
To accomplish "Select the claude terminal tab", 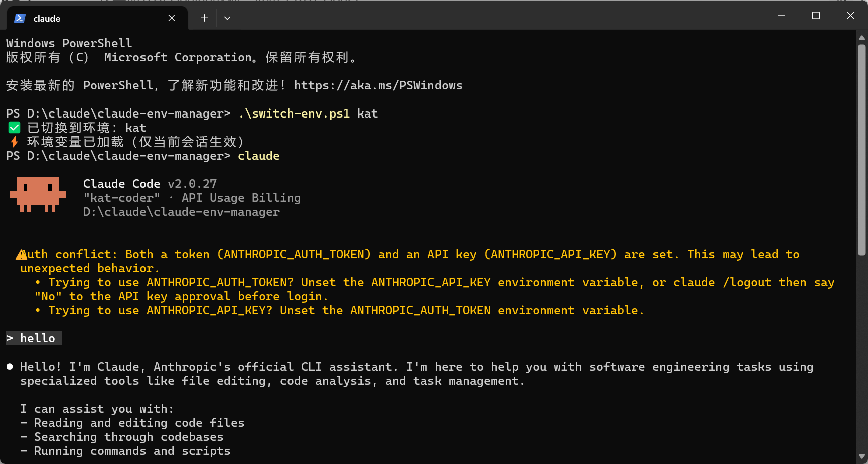I will pos(75,18).
